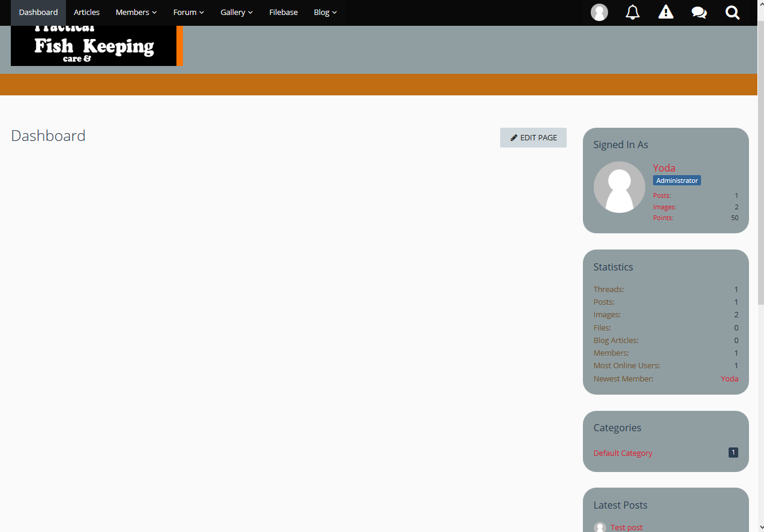Screen dimensions: 764x532
Task: Click the moderation warning triangle icon
Action: (x=666, y=13)
